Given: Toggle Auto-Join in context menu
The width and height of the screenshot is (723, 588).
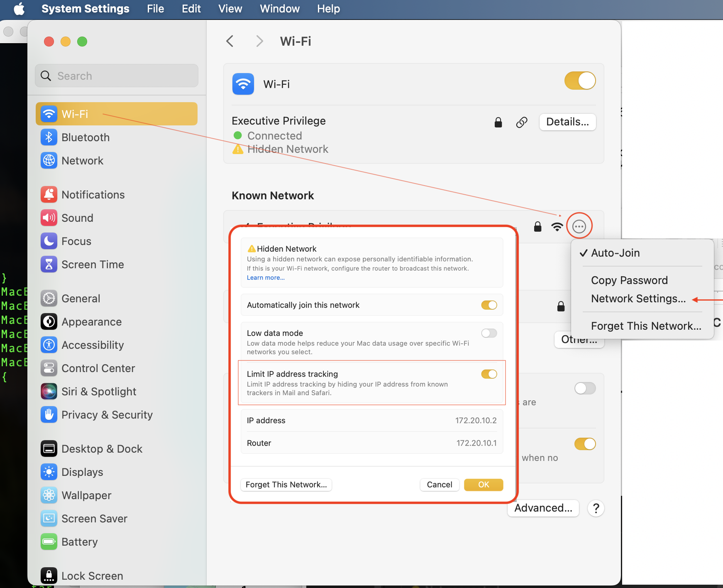Looking at the screenshot, I should click(x=616, y=253).
